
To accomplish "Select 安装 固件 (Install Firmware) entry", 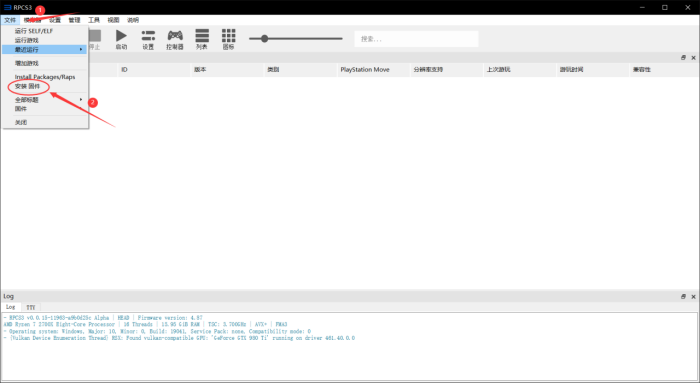I will click(x=45, y=86).
